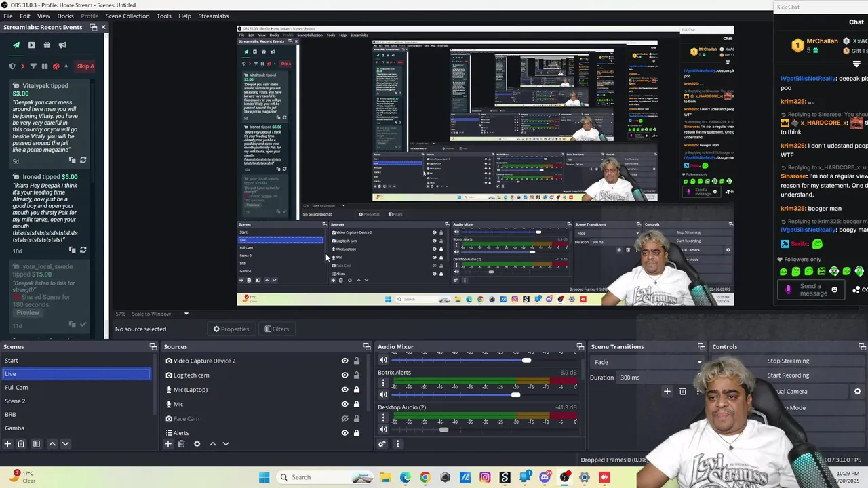Screen dimensions: 868x488
Task: Replay the Vitalypak tip alert
Action: pyautogui.click(x=83, y=161)
